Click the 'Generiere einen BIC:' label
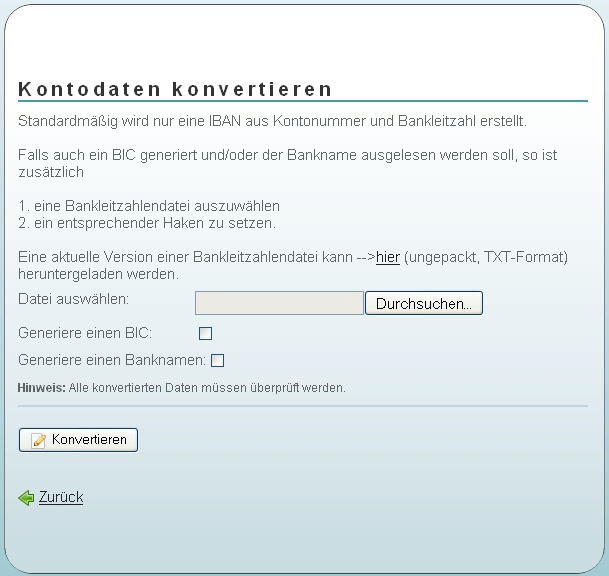609x576 pixels. [x=85, y=333]
